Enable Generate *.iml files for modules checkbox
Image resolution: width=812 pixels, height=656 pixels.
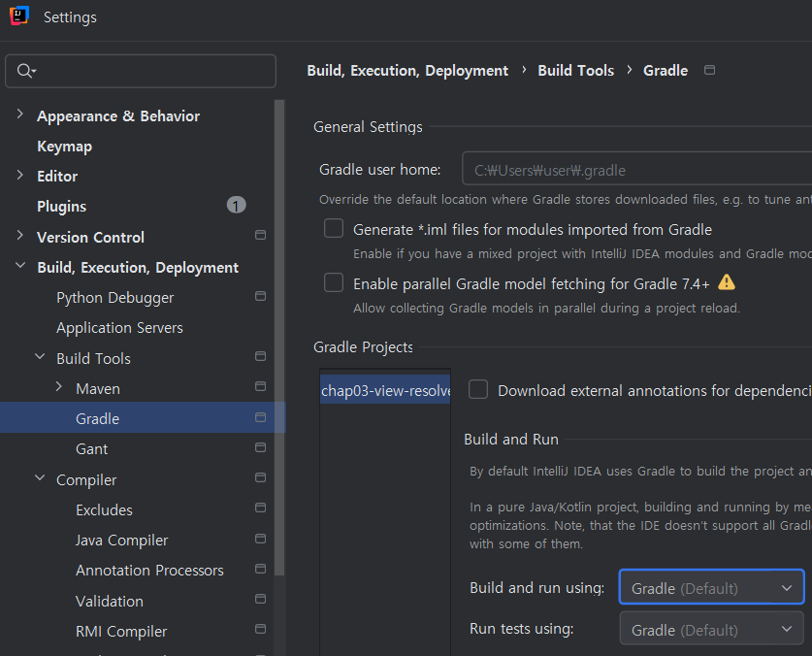(x=334, y=229)
